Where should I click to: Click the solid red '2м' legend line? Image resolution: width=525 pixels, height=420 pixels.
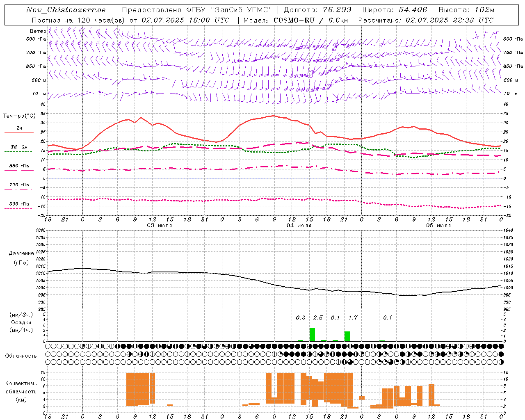19,132
